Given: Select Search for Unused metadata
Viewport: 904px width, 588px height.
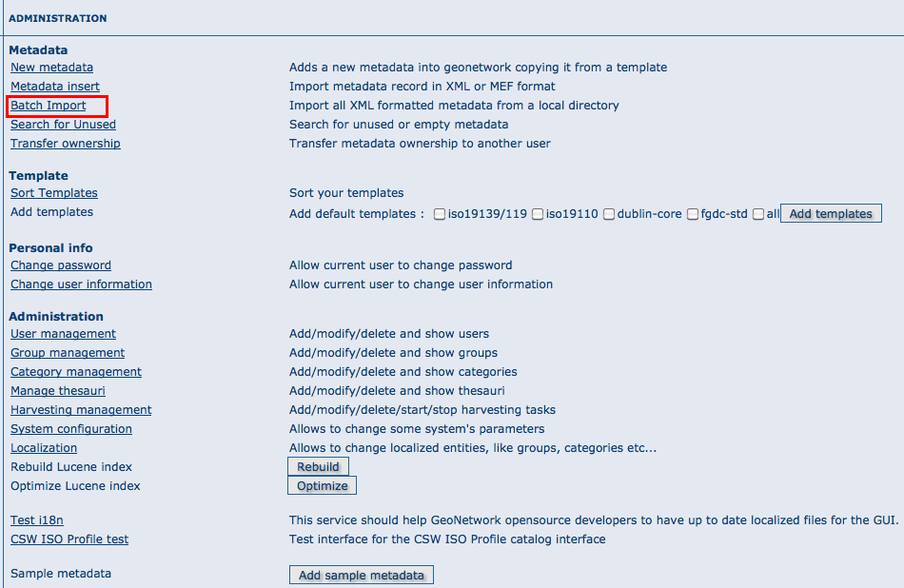Looking at the screenshot, I should coord(62,124).
